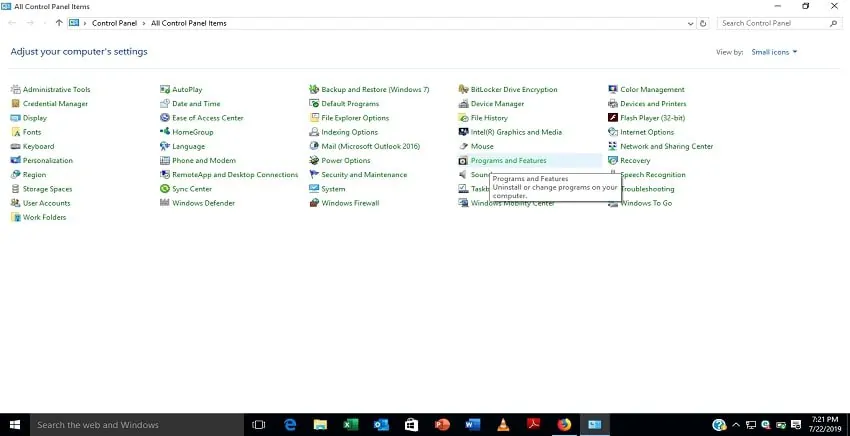Open the Language link
This screenshot has width=850, height=436.
pyautogui.click(x=189, y=146)
